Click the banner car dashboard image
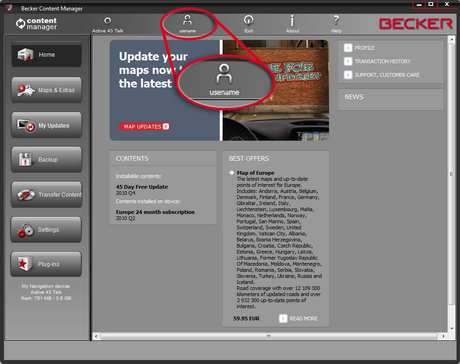Image resolution: width=460 pixels, height=364 pixels. click(276, 91)
